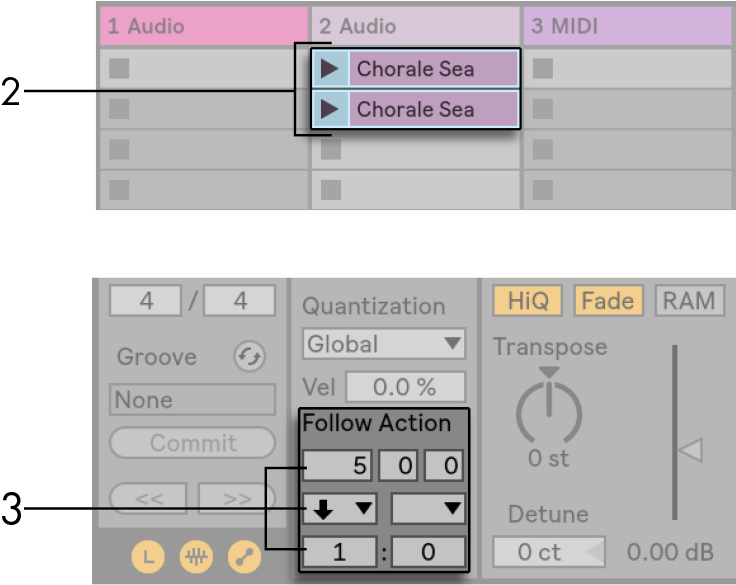Show the Envelopes box icon
736x585 pixels.
[244, 558]
